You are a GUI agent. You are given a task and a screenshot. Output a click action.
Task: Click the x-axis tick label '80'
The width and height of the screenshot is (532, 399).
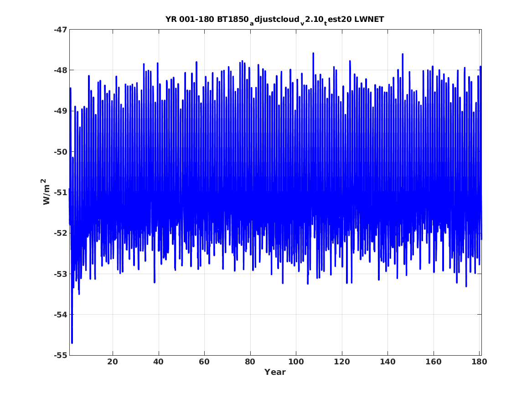[x=250, y=362]
